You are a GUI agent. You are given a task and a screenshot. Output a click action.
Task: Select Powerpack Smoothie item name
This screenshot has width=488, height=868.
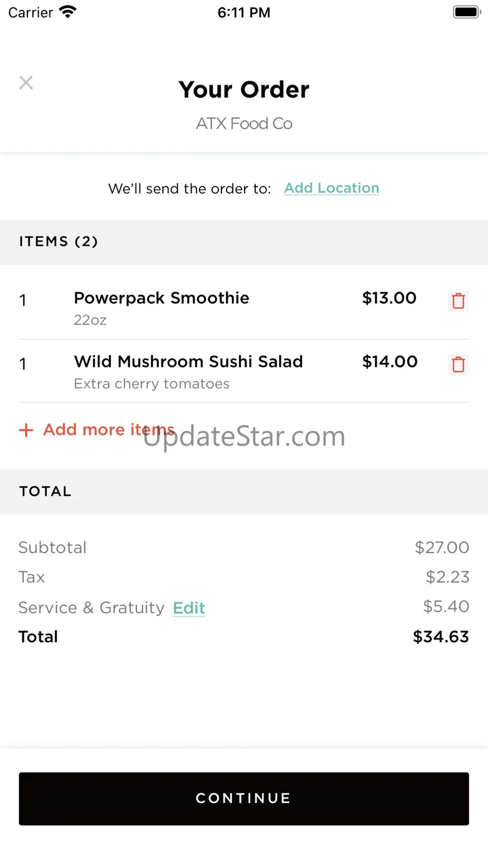coord(161,298)
